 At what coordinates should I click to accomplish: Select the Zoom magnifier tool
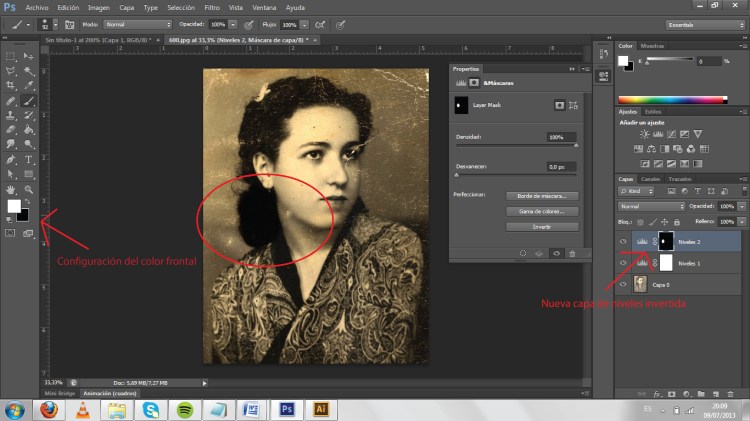pos(29,188)
